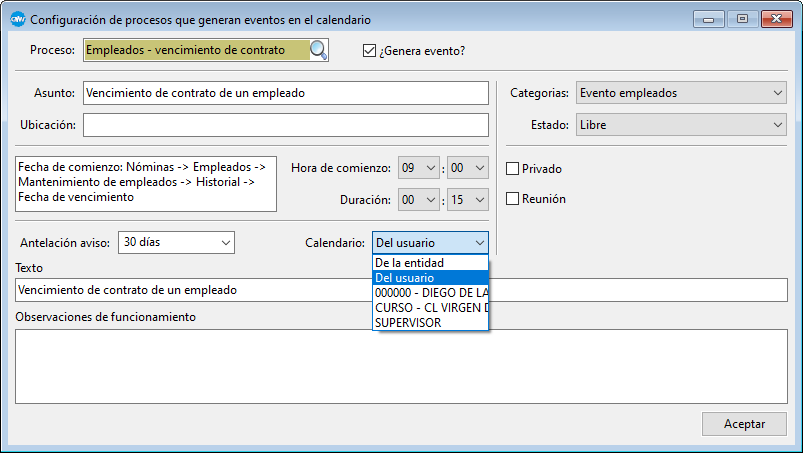Open the Estado dropdown
Screen dimensions: 803x453
click(x=682, y=125)
